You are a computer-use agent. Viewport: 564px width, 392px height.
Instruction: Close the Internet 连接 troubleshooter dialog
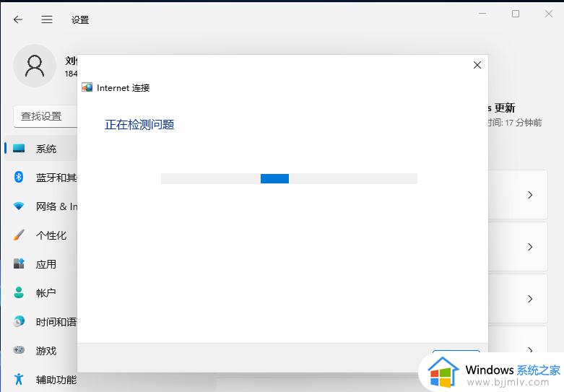(477, 65)
